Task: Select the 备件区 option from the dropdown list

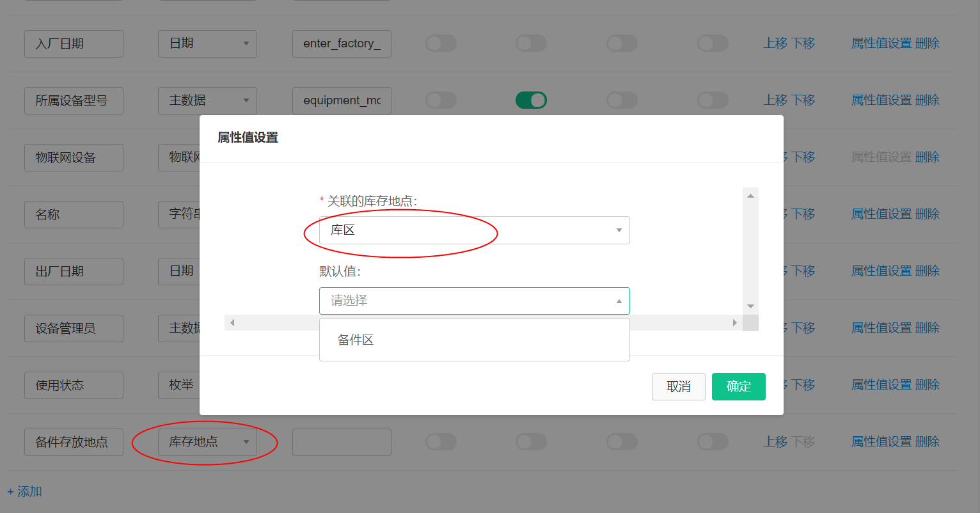Action: coord(475,340)
